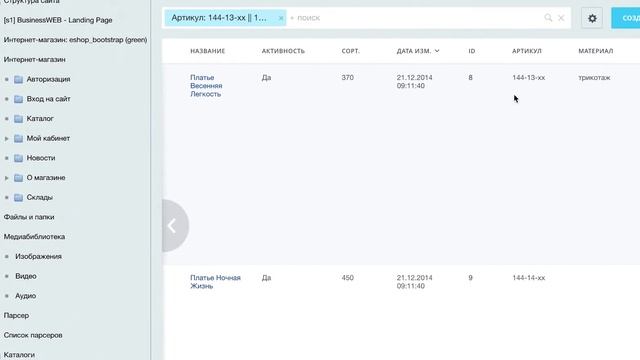
Task: Open Интернет-магазин: eshop_bootstrap (green) item
Action: click(75, 40)
